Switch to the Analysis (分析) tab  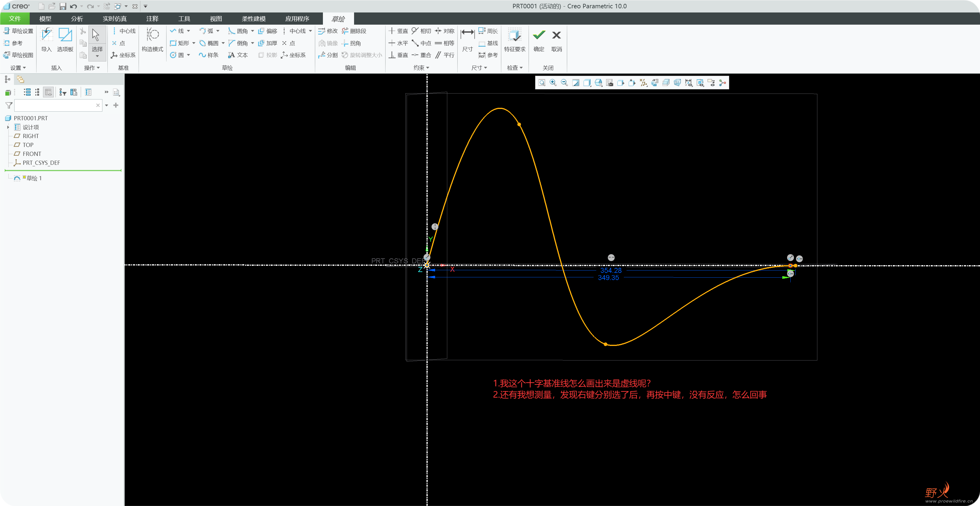click(77, 19)
